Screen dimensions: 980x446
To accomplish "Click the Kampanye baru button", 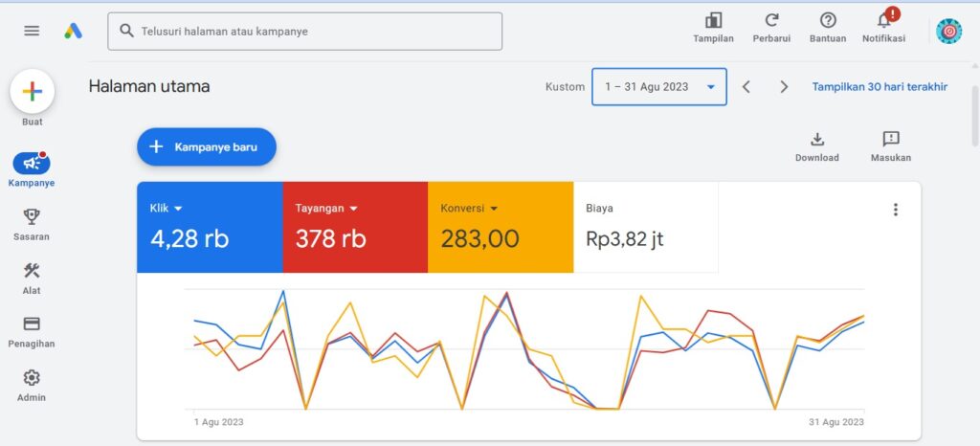I will click(207, 147).
